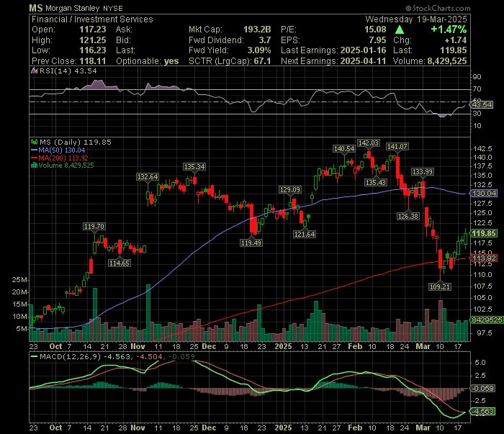Screen dimensions: 504x434
Task: Click the Low value 116.23
Action: point(93,50)
